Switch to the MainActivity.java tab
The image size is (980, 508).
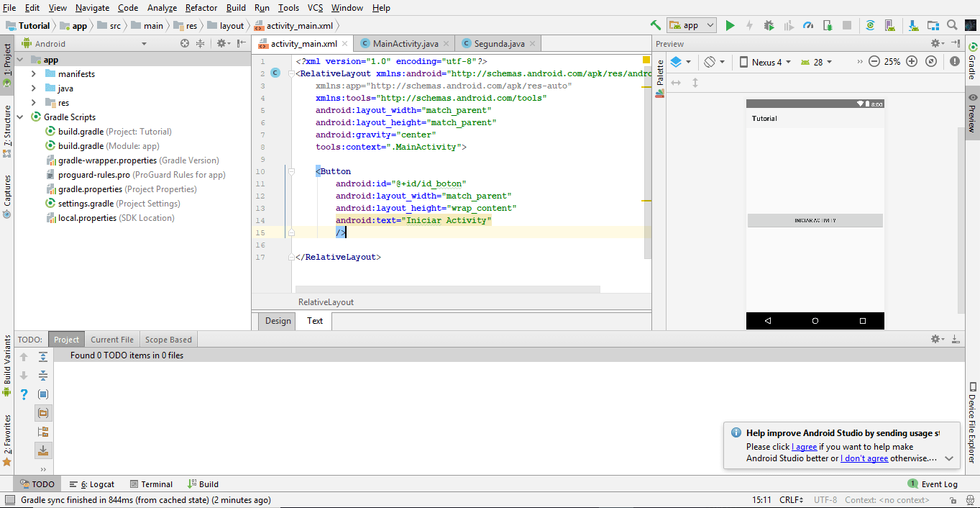[x=404, y=42]
